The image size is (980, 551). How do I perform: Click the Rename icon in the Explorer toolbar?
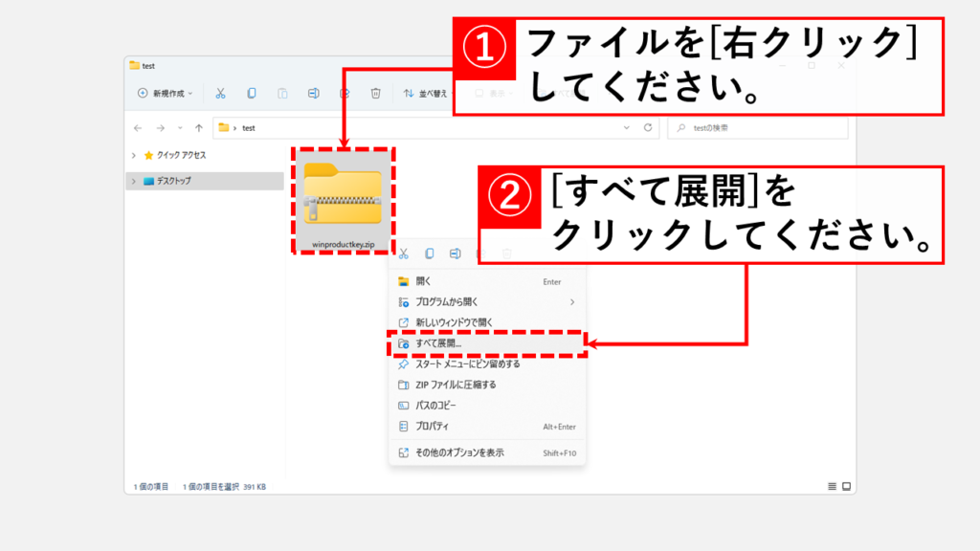point(313,94)
